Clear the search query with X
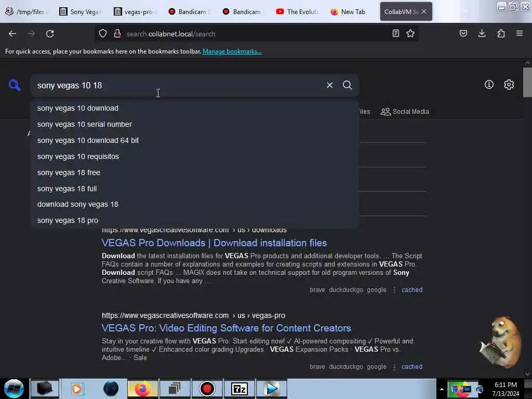The width and height of the screenshot is (532, 399). pos(329,85)
